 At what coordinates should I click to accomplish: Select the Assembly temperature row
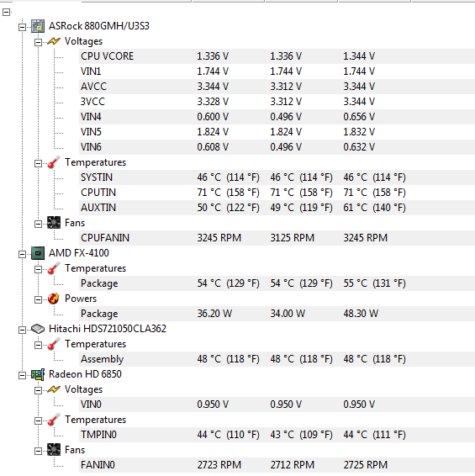[x=277, y=359]
